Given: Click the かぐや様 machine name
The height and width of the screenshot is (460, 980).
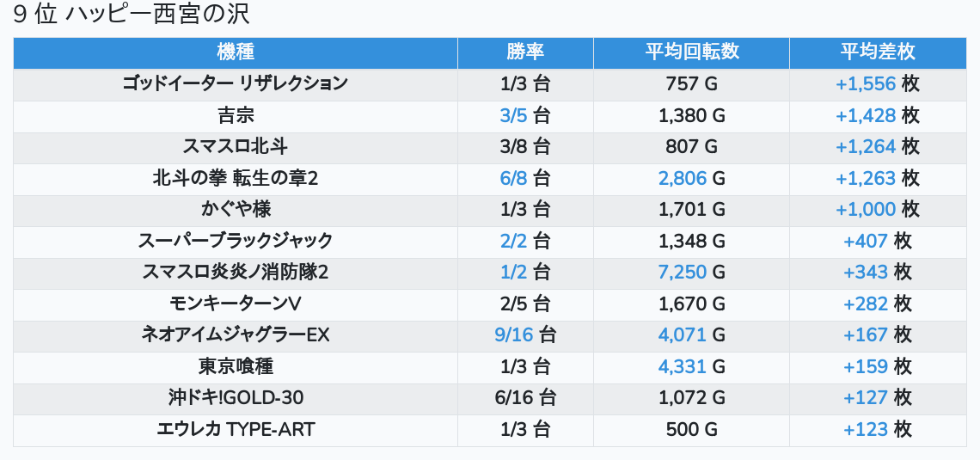Looking at the screenshot, I should 236,209.
